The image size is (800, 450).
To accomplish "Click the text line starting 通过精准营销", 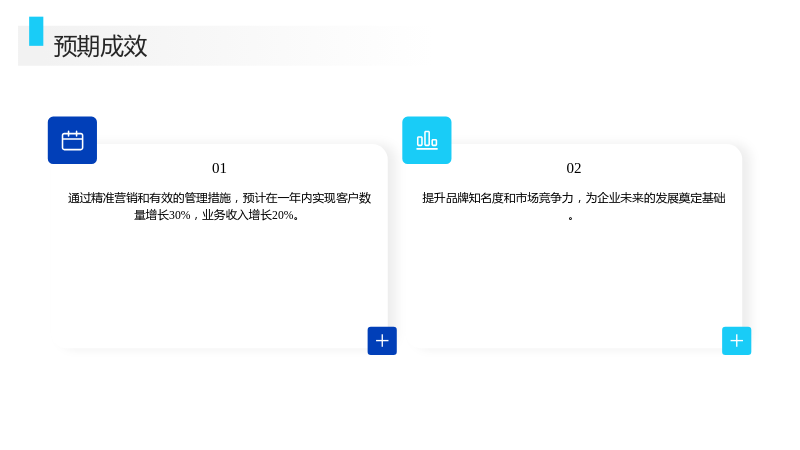I will 219,198.
